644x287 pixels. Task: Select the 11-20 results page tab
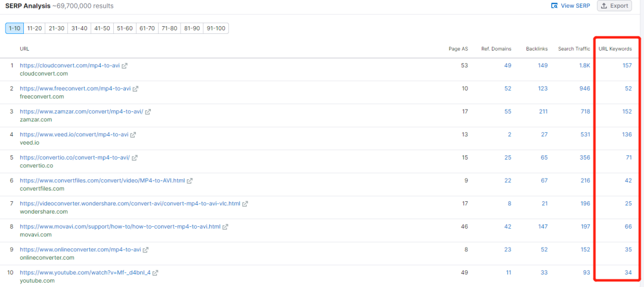pyautogui.click(x=34, y=29)
